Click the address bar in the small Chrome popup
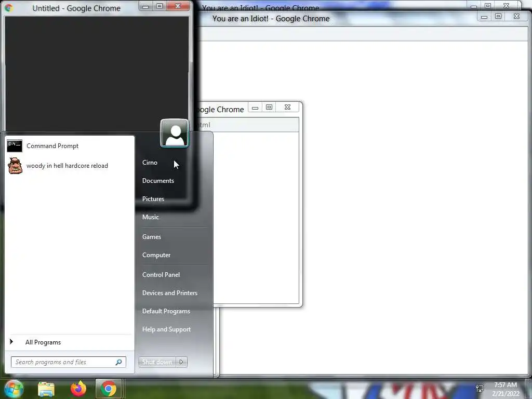This screenshot has width=532, height=399. [x=248, y=125]
